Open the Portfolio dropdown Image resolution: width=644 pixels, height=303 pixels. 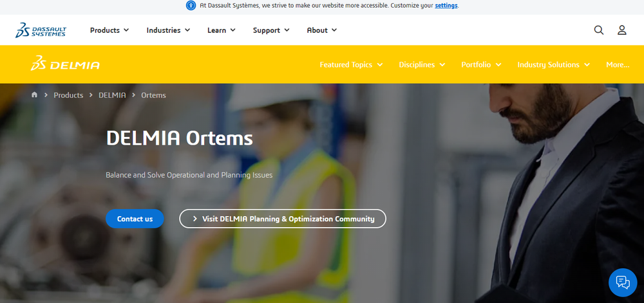pyautogui.click(x=481, y=64)
